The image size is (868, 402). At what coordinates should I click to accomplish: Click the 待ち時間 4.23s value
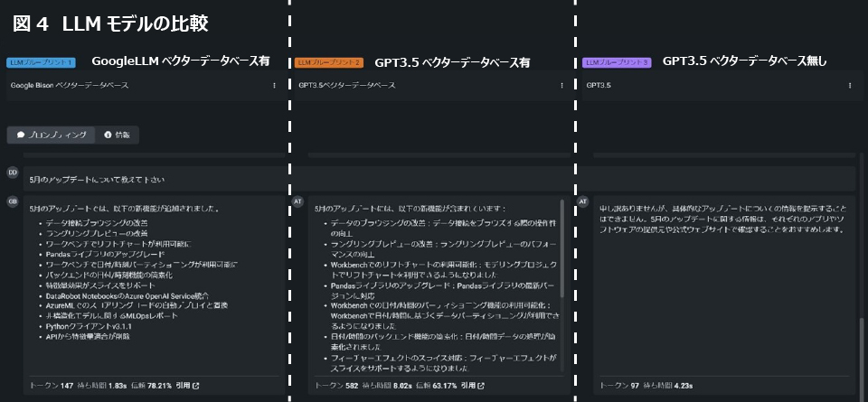(x=669, y=386)
